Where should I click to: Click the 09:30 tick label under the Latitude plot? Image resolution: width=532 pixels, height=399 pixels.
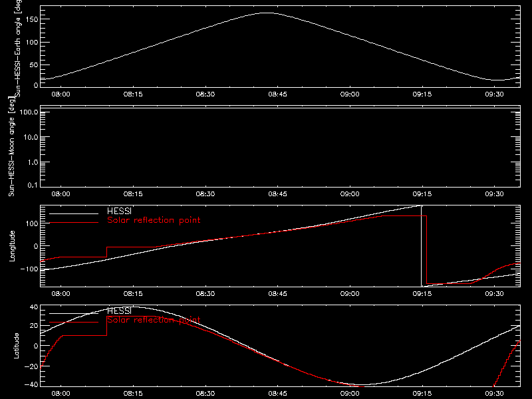coord(494,394)
